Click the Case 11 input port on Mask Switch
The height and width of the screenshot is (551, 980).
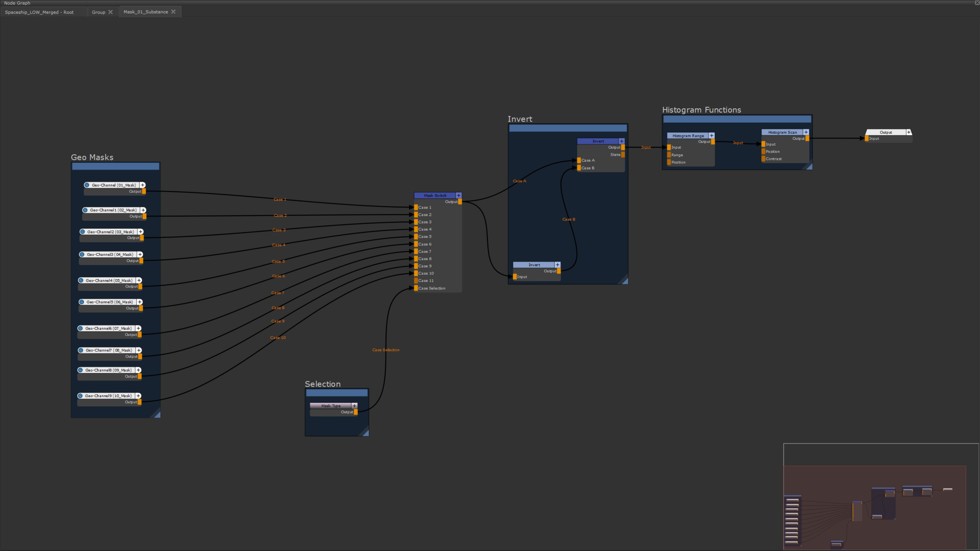click(416, 280)
